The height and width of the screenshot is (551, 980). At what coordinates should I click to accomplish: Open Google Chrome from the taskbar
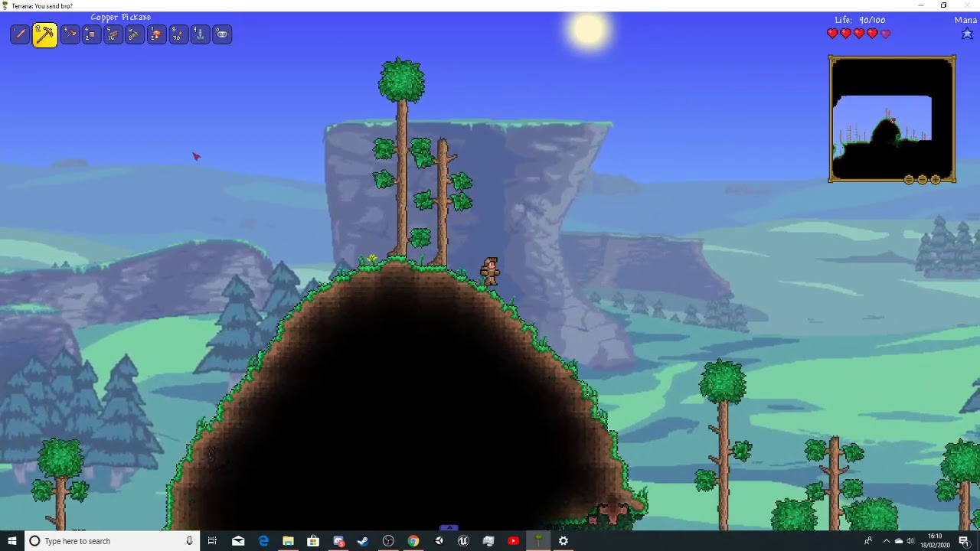pyautogui.click(x=413, y=541)
